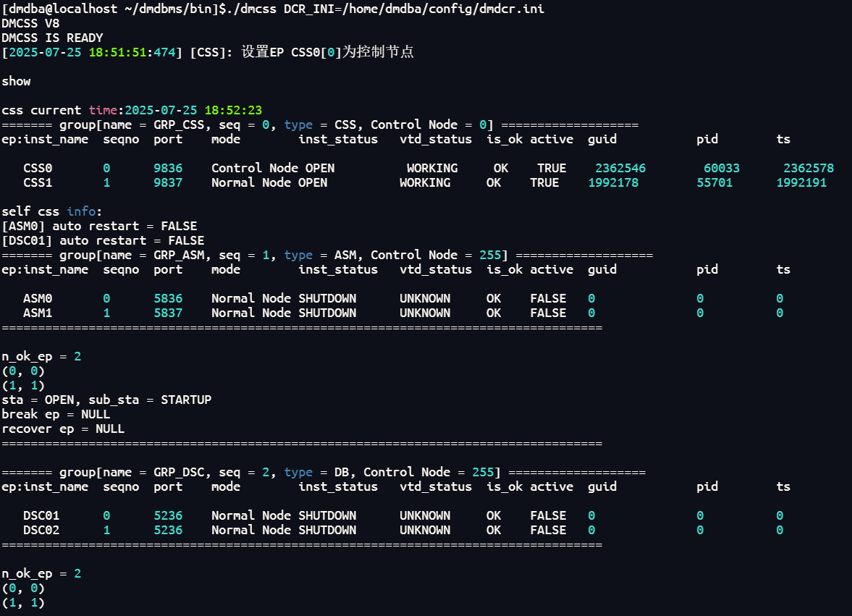
Task: Click 'Control Node OPEN' mode of CSS0
Action: [273, 169]
